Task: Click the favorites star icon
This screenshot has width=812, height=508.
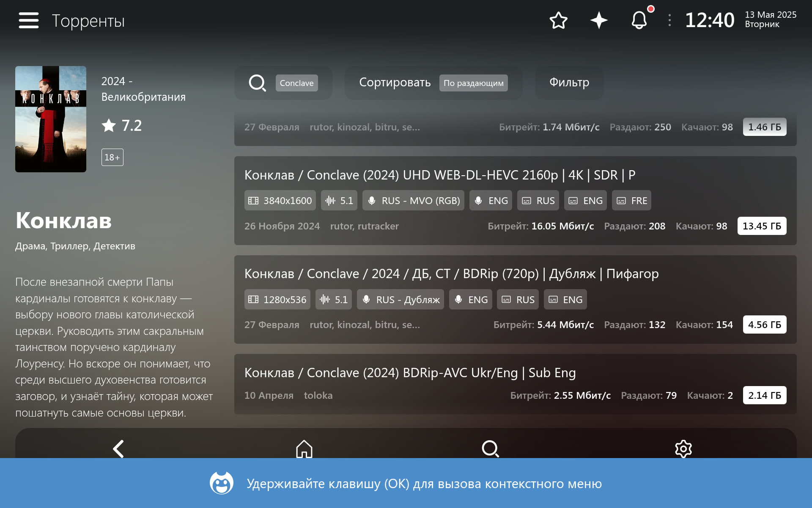Action: [x=558, y=20]
